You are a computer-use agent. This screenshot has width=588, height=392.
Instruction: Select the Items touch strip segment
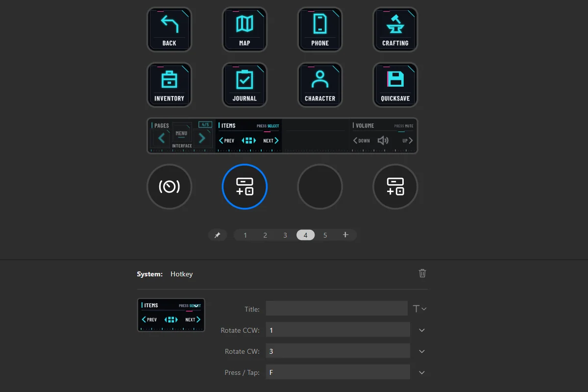tap(248, 136)
